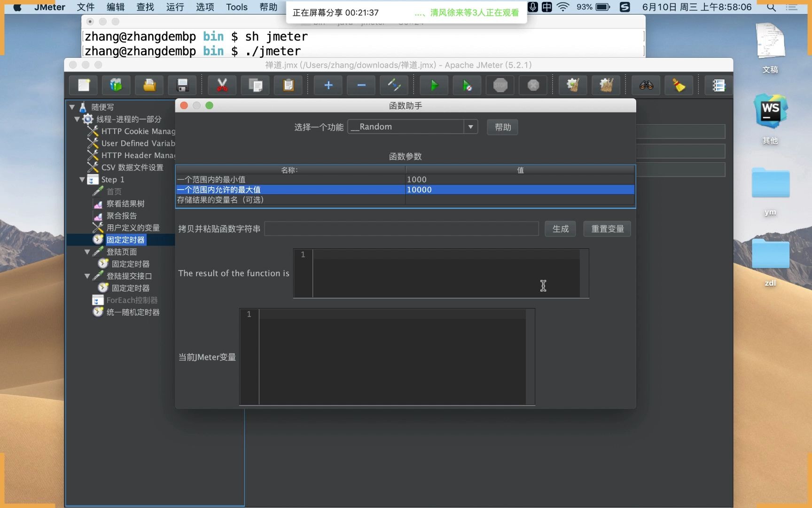The height and width of the screenshot is (508, 812).
Task: Open the 编辑 menu
Action: tap(116, 7)
